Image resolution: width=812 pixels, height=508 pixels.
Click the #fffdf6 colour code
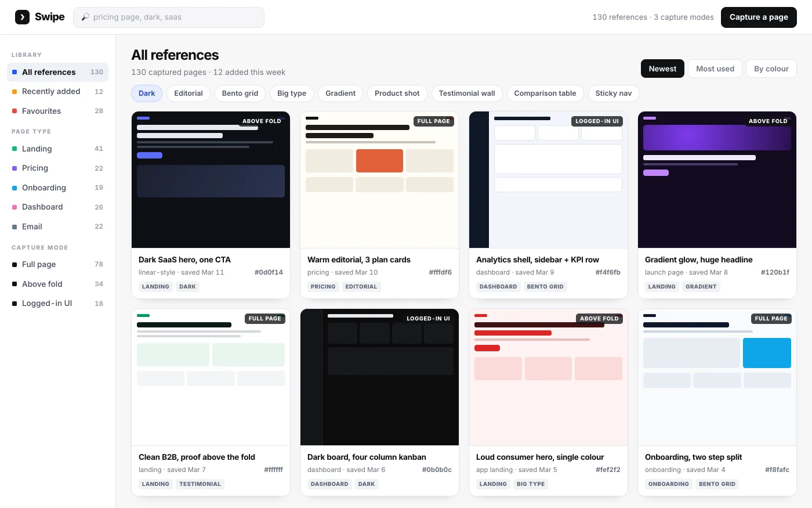(x=440, y=272)
